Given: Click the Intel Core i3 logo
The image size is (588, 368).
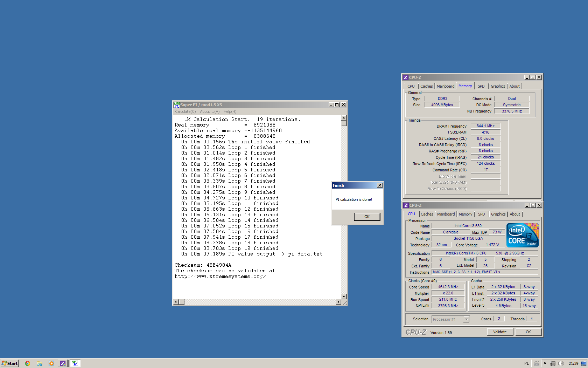Looking at the screenshot, I should [x=523, y=235].
